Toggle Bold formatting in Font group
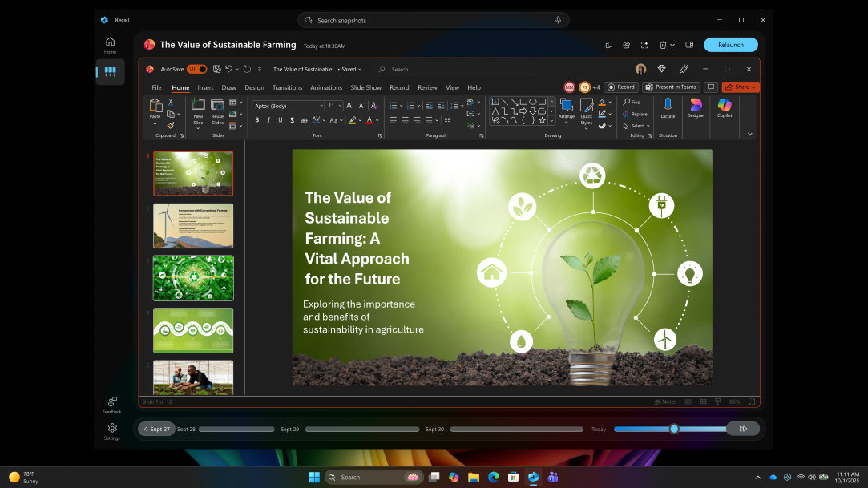868x488 pixels. (x=257, y=120)
